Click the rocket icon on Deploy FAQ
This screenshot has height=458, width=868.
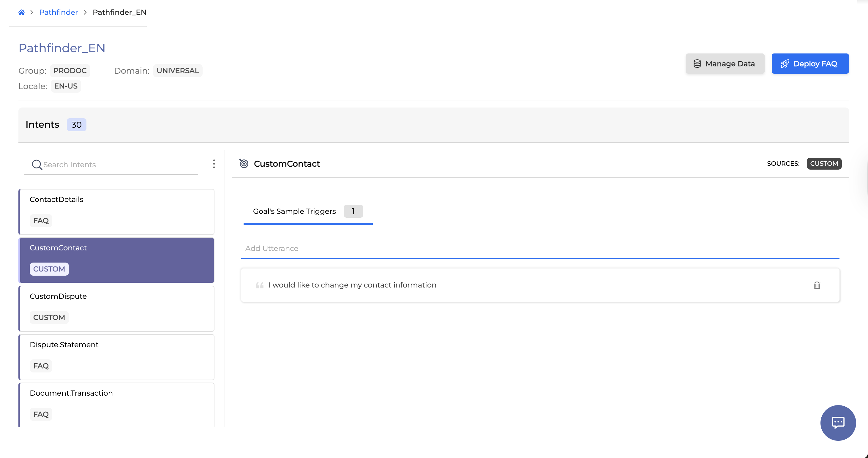(x=785, y=63)
